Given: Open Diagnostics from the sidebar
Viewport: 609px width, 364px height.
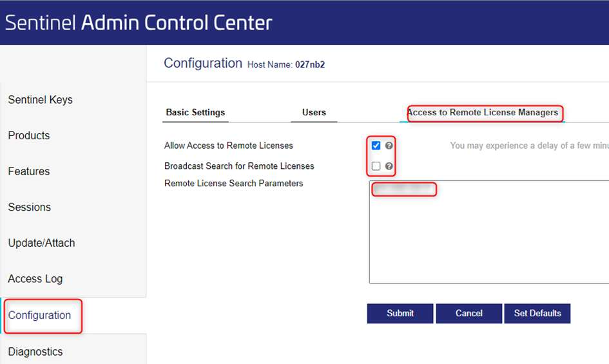Looking at the screenshot, I should pyautogui.click(x=35, y=352).
